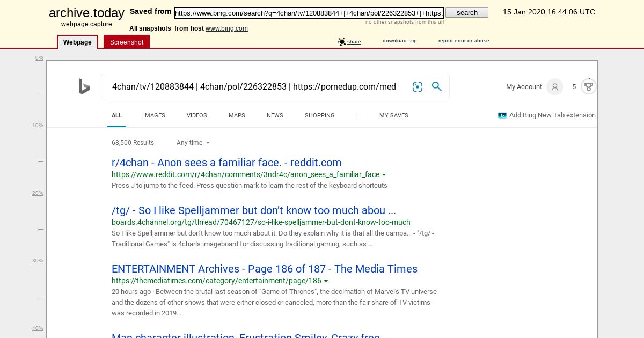The width and height of the screenshot is (644, 338).
Task: Open the r/4chan Anon sees familiar face result
Action: click(x=226, y=163)
